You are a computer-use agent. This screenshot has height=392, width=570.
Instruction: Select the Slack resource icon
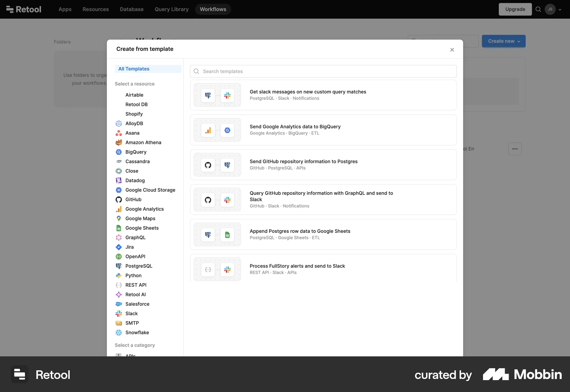coord(119,314)
